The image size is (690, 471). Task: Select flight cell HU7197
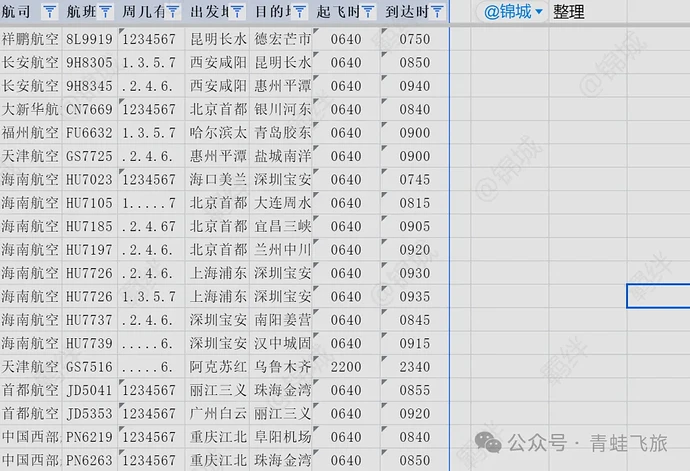coord(90,250)
